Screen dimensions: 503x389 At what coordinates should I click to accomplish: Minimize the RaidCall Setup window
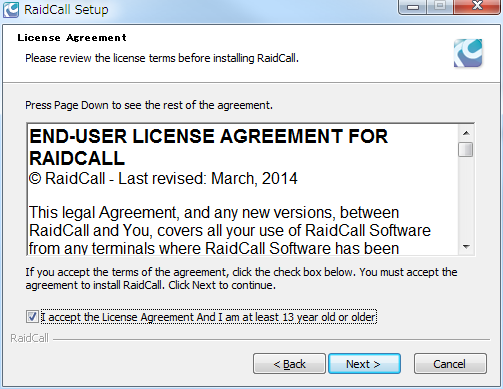(413, 7)
